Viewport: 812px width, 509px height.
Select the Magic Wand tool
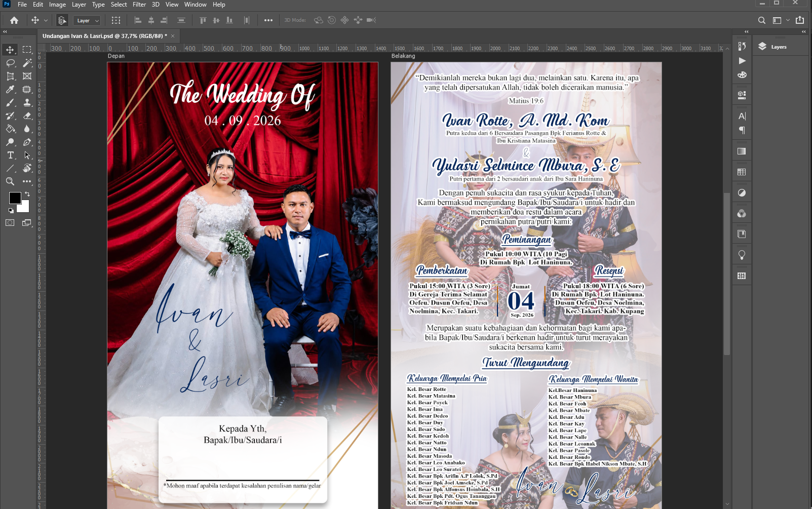coord(27,63)
